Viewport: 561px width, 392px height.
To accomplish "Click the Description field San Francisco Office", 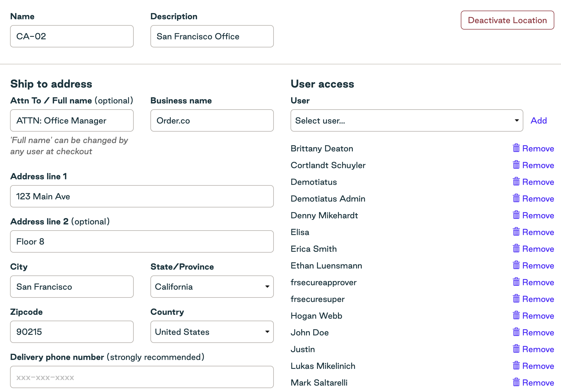I will [x=212, y=36].
